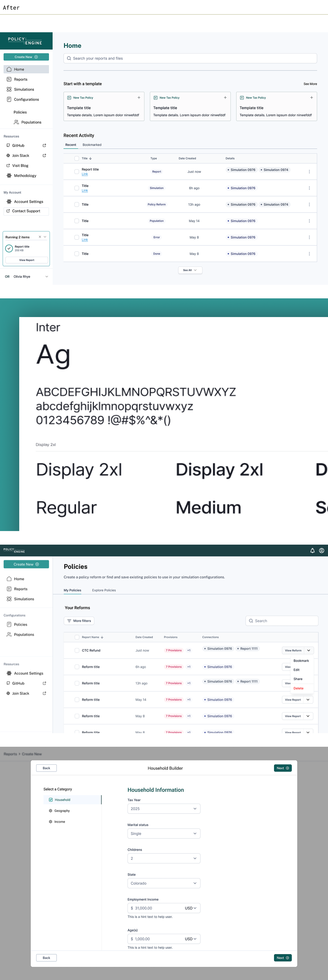Image resolution: width=328 pixels, height=980 pixels.
Task: Switch to Bookmarked tab
Action: click(x=92, y=145)
